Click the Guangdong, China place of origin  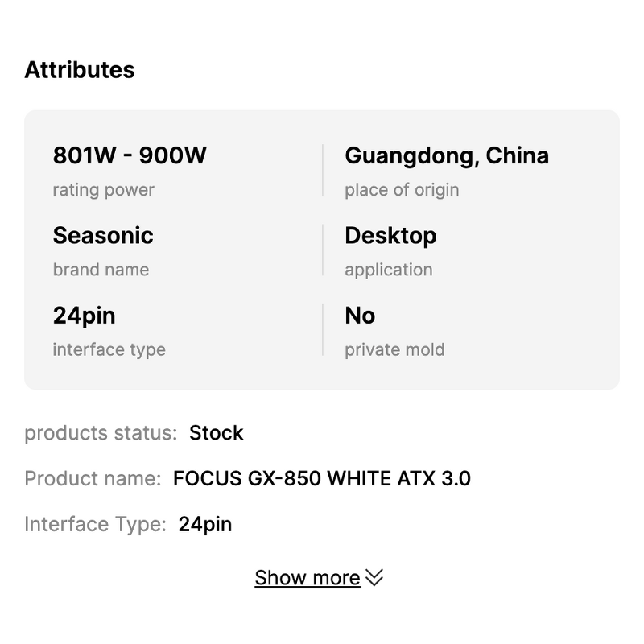point(447,155)
